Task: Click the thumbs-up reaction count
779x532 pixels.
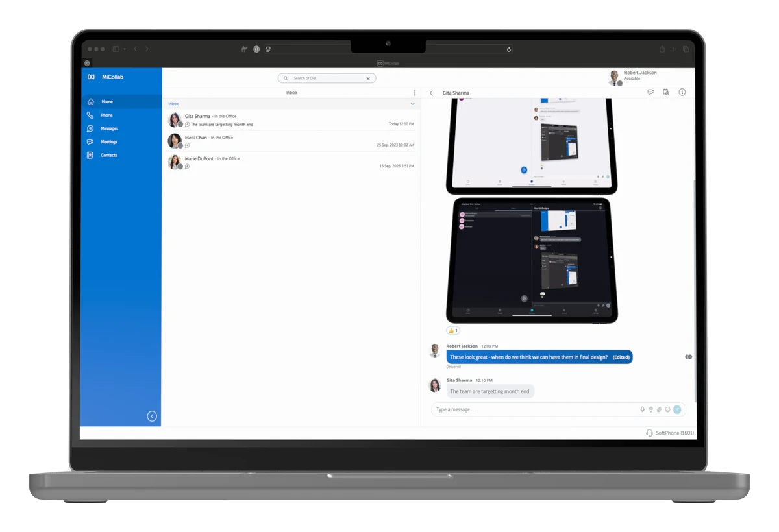Action: tap(453, 331)
